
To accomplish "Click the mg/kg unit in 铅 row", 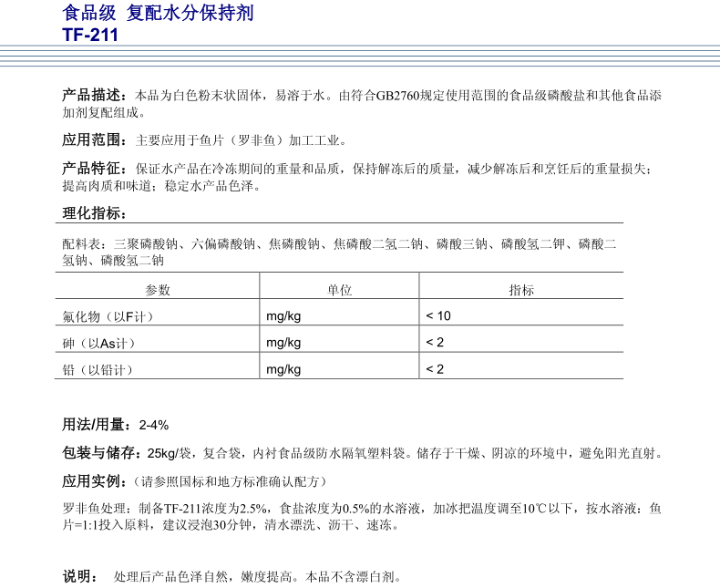I will [283, 369].
